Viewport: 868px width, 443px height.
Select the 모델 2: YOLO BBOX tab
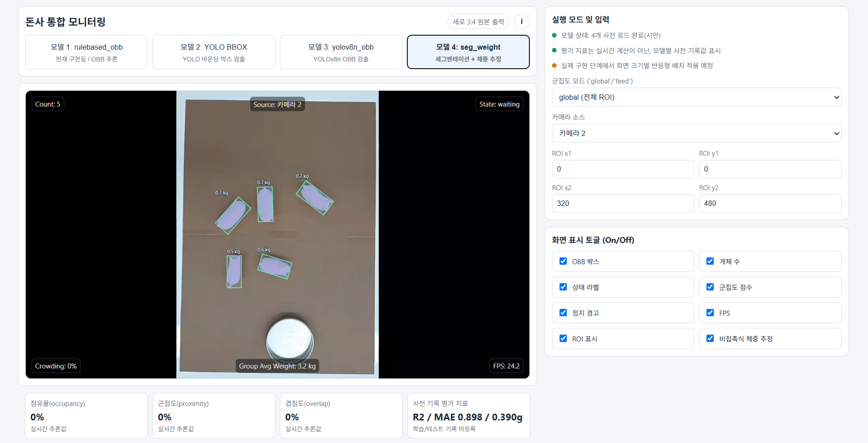[x=214, y=52]
